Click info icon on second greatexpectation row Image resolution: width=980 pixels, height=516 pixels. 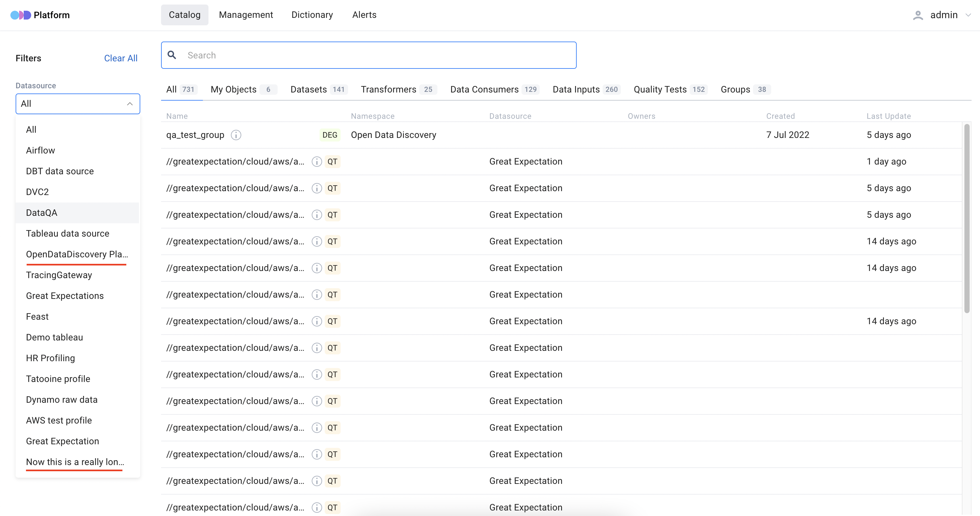317,188
